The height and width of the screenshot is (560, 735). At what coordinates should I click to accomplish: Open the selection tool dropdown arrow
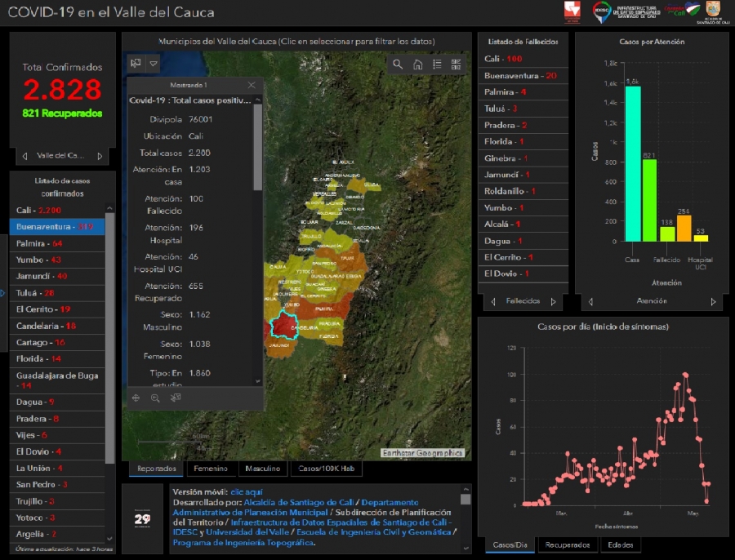pyautogui.click(x=153, y=63)
